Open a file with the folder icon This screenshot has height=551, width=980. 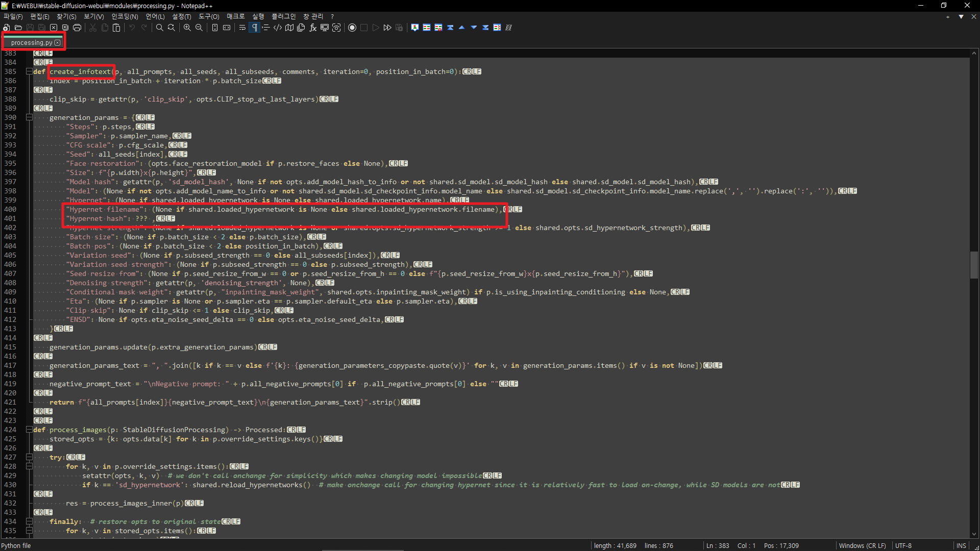(x=18, y=28)
